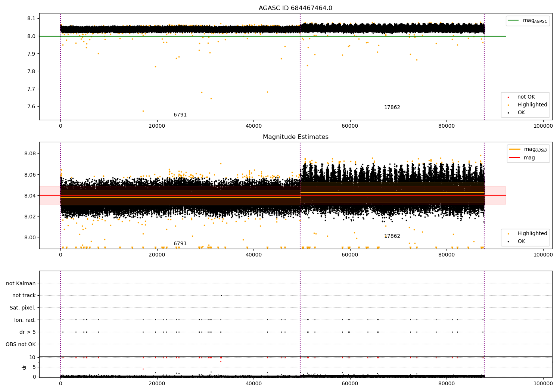The width and height of the screenshot is (560, 392).
Task: Click the 5 tick on the dr axis
Action: pyautogui.click(x=34, y=367)
